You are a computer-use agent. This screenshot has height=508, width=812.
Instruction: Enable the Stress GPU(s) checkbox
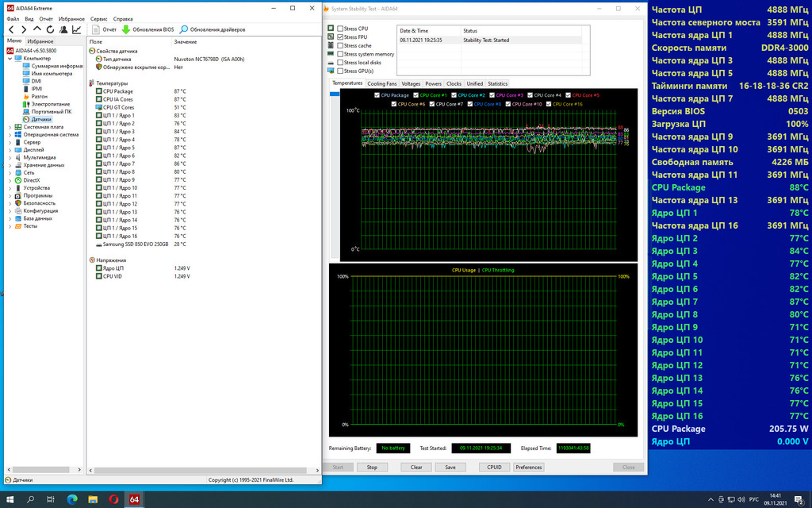click(340, 71)
